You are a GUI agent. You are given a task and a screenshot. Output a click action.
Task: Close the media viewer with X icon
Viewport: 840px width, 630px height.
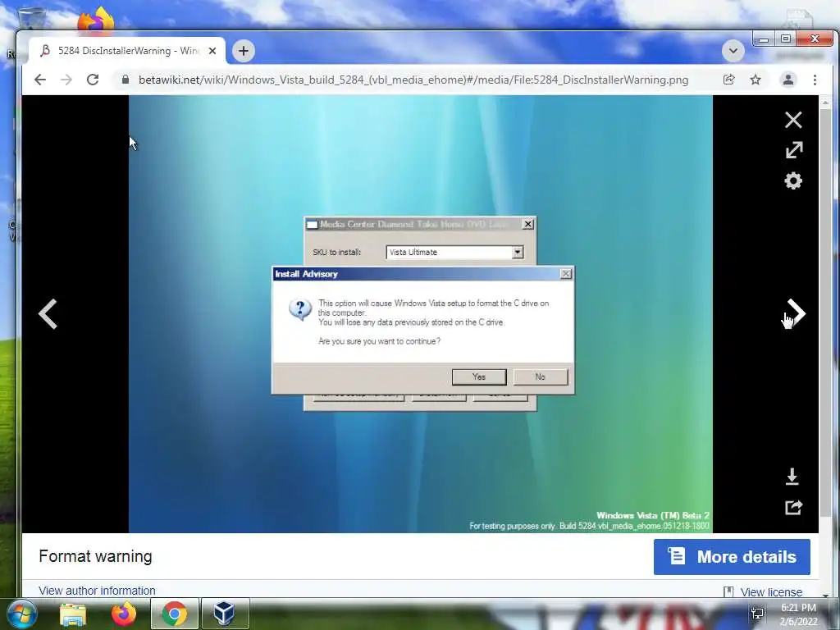(793, 120)
